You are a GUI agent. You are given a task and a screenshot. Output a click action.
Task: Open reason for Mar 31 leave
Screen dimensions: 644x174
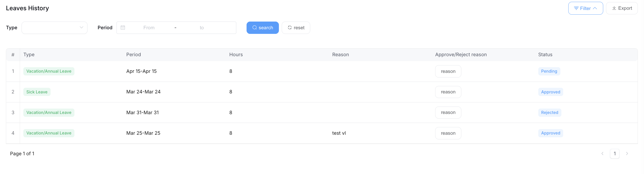pos(448,112)
